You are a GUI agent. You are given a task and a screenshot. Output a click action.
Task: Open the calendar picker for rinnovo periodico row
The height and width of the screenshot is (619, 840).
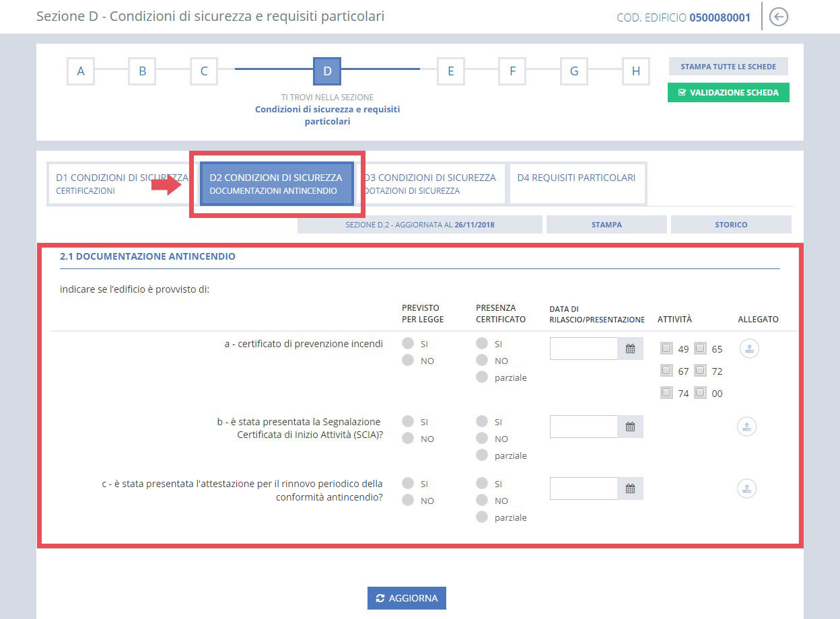(630, 488)
